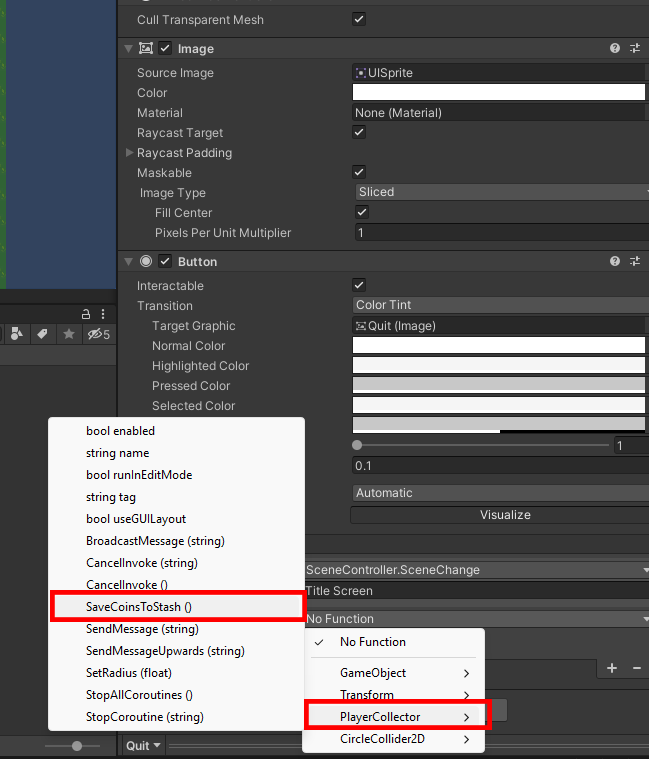Open CircleCollider2D submenu
The image size is (649, 759).
point(393,739)
